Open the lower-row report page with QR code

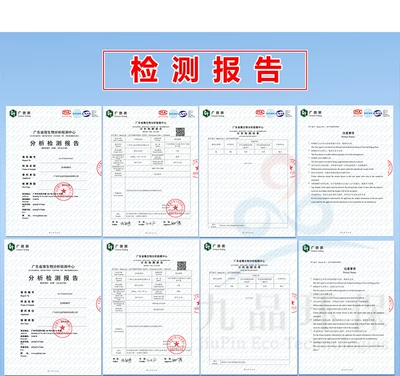coord(150,307)
